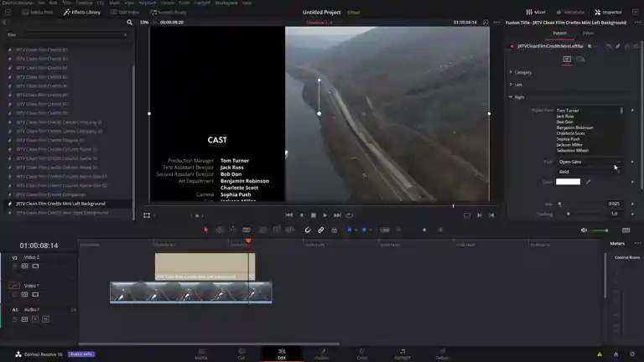The width and height of the screenshot is (644, 362).
Task: Click the white Color swatch in Inspector
Action: point(568,181)
